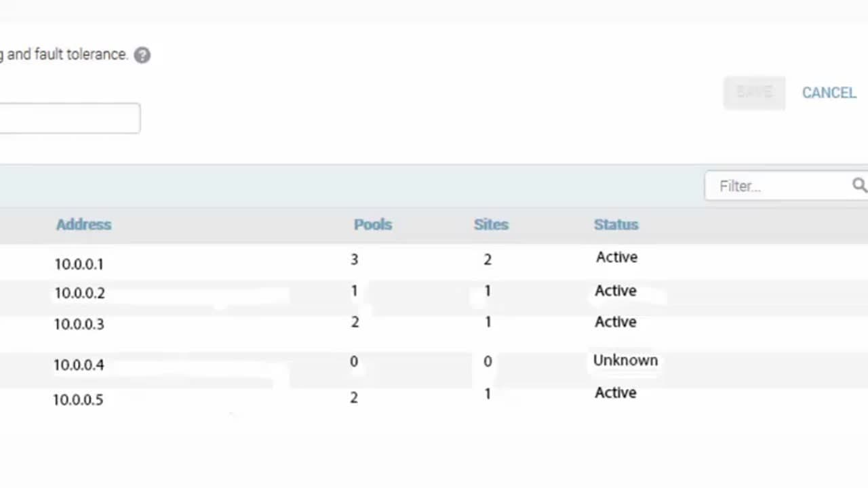Screen dimensions: 868x488
Task: Click the greyed-out SAVE button
Action: 754,93
